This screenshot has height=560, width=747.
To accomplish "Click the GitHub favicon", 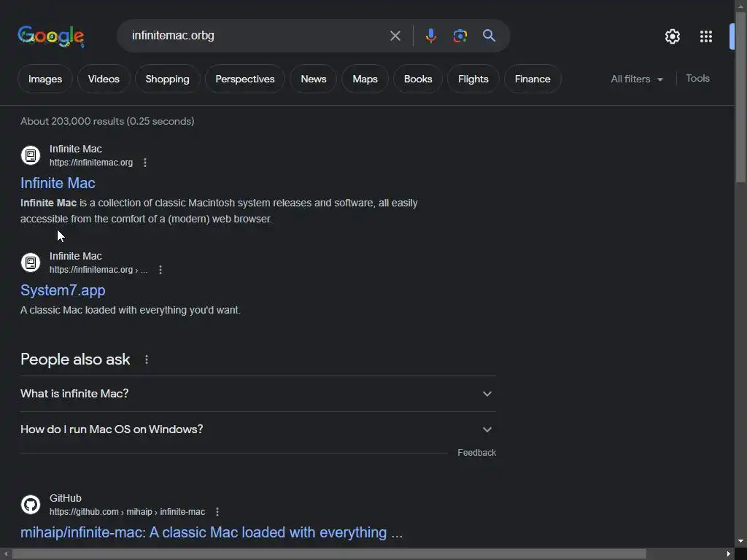I will click(31, 505).
